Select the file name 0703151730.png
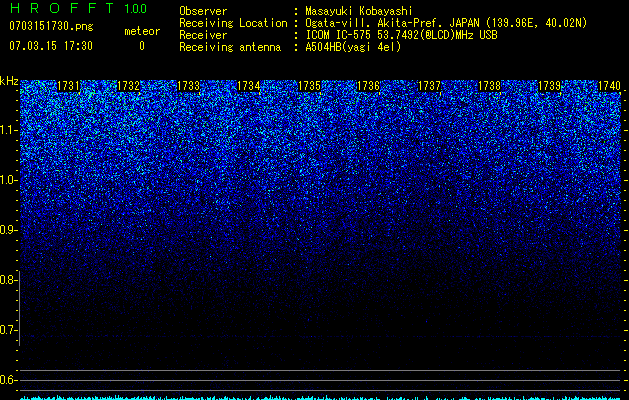629x400 pixels. coord(51,26)
